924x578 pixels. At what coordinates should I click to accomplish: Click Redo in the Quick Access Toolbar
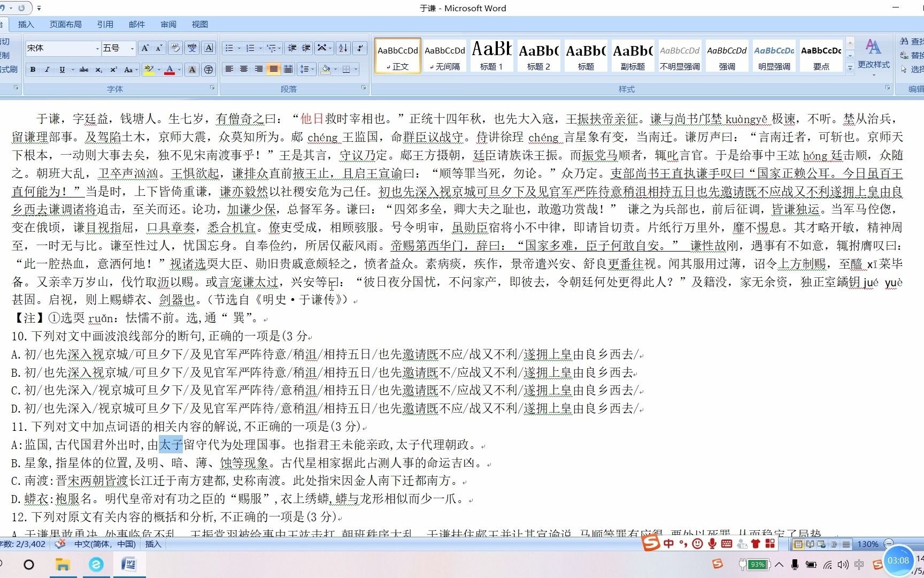pyautogui.click(x=21, y=8)
